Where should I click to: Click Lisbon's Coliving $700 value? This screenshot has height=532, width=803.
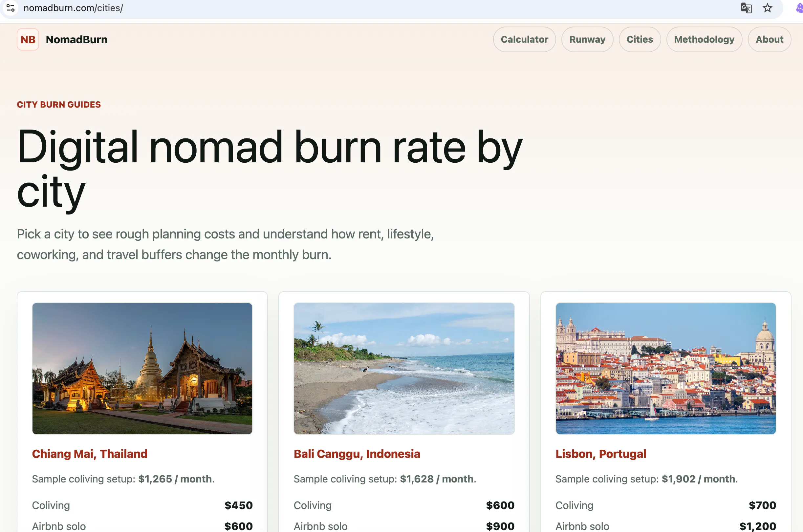coord(762,505)
